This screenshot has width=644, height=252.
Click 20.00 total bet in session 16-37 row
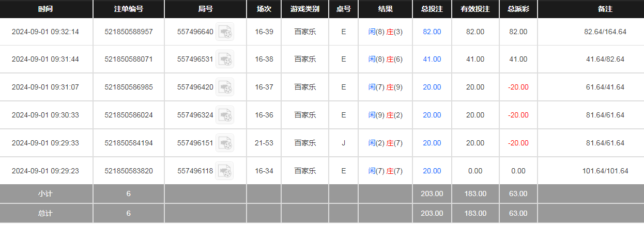click(x=432, y=87)
